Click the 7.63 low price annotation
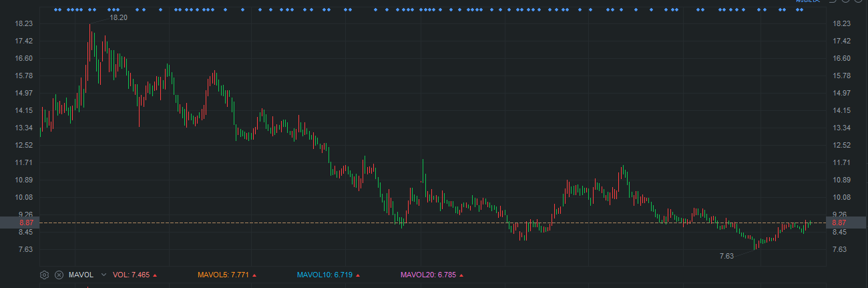Viewport: 868px width, 288px height. (x=726, y=256)
